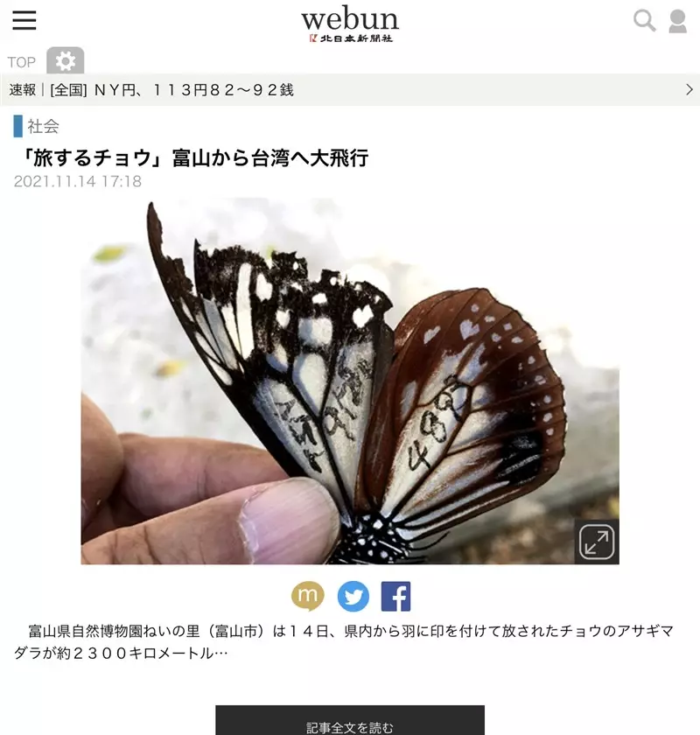
Task: Share the article on Twitter
Action: coord(353,596)
